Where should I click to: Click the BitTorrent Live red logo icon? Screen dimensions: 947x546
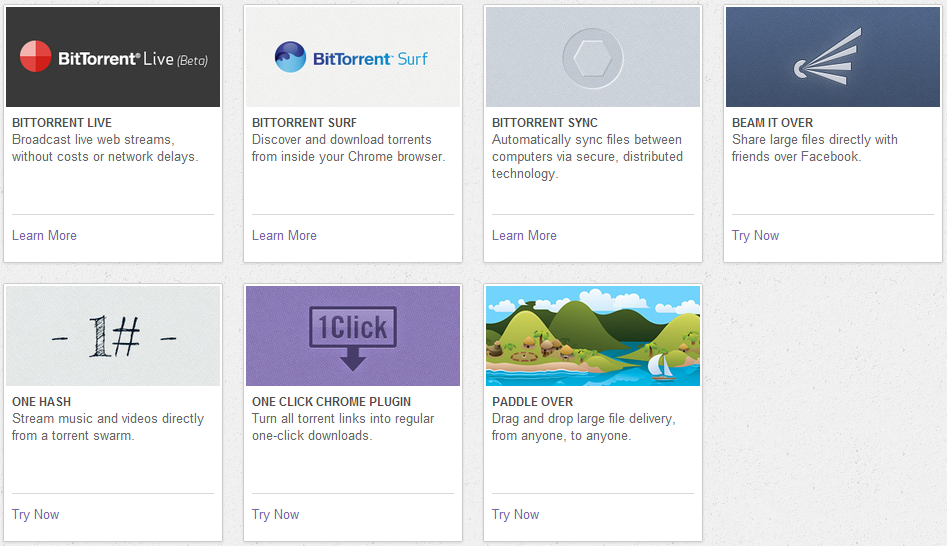pyautogui.click(x=36, y=57)
